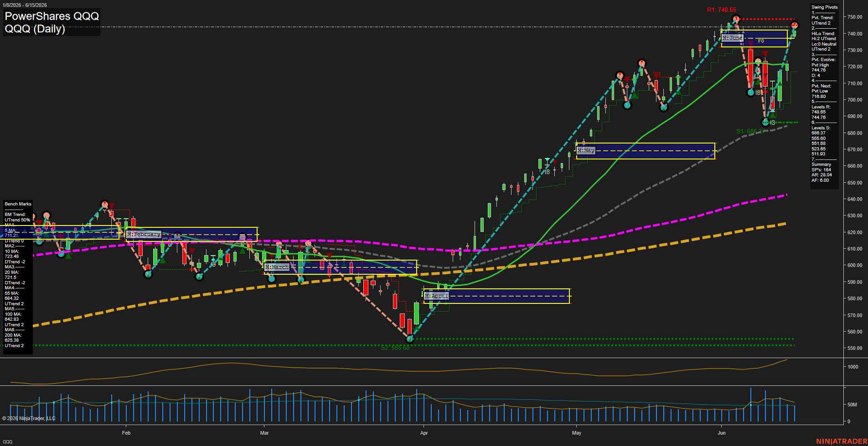The height and width of the screenshot is (446, 868).
Task: Click the 600.00 price axis label
Action: (855, 265)
